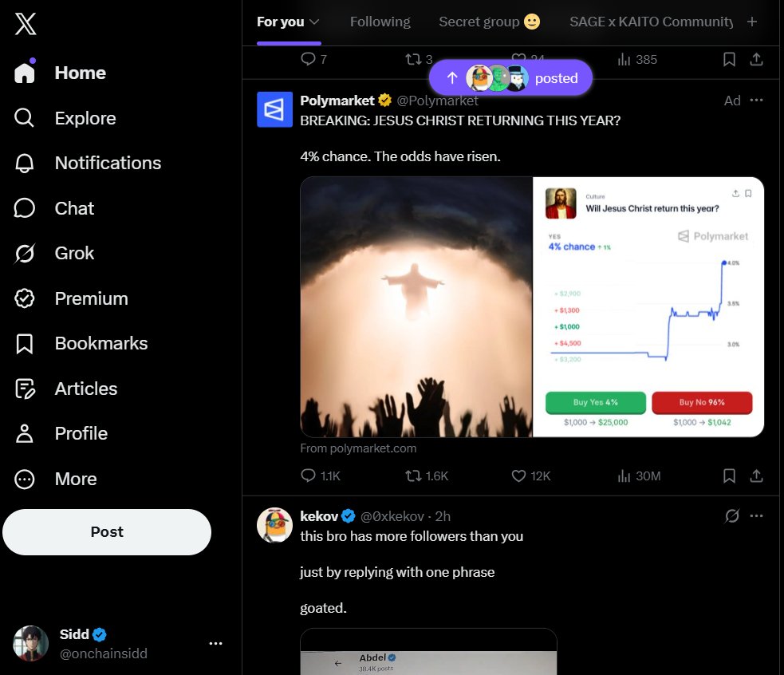The image size is (784, 675).
Task: Open more options on kekov's post
Action: pos(756,516)
